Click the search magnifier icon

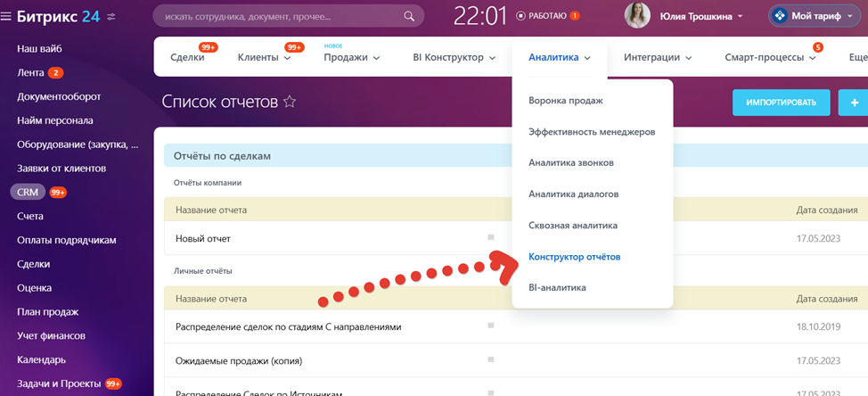[x=409, y=16]
